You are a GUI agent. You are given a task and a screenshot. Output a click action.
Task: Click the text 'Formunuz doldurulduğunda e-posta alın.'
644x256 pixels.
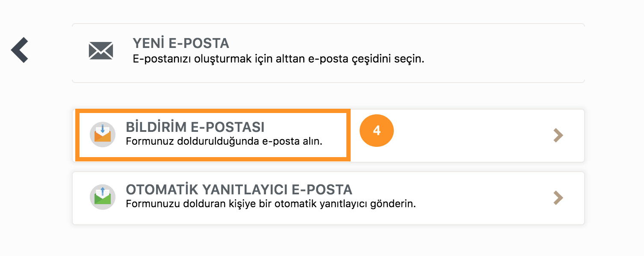(x=224, y=142)
